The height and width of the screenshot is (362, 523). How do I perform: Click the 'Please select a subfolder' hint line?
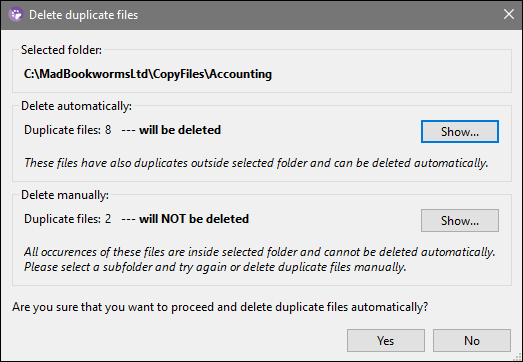coord(215,267)
